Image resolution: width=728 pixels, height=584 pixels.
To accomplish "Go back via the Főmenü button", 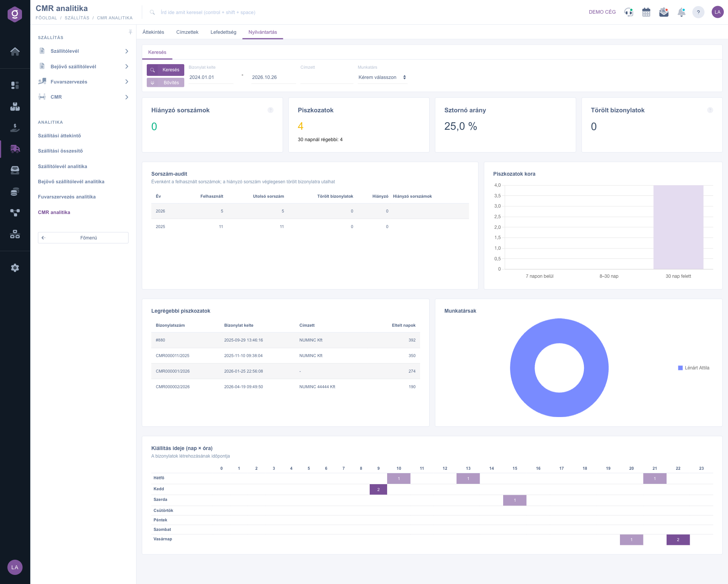I will point(83,238).
